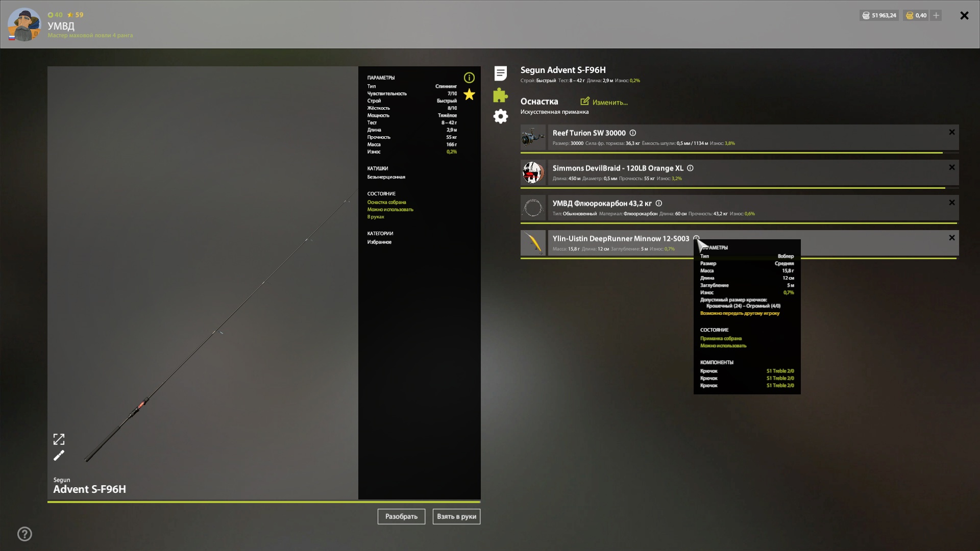Click the Segun Advent S-F96H title
Image resolution: width=980 pixels, height=551 pixels.
[x=563, y=70]
